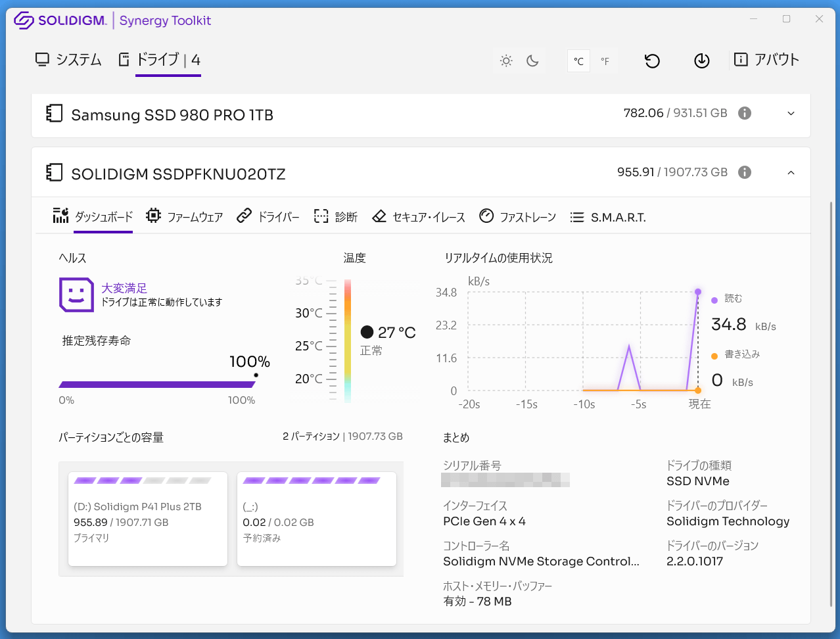Expand the Samsung SSD 980 PRO chevron
Image resolution: width=840 pixels, height=639 pixels.
[791, 113]
